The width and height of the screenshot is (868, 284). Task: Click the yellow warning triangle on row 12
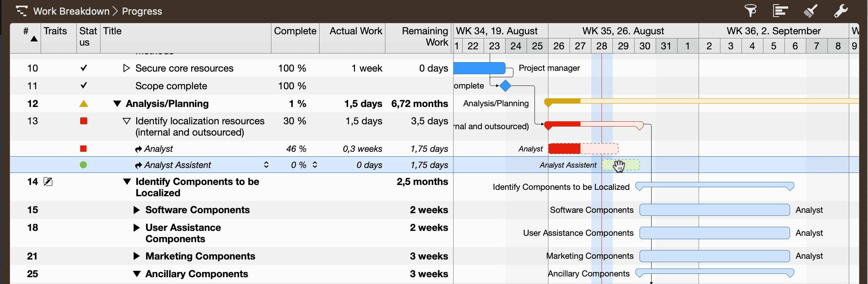tap(84, 104)
